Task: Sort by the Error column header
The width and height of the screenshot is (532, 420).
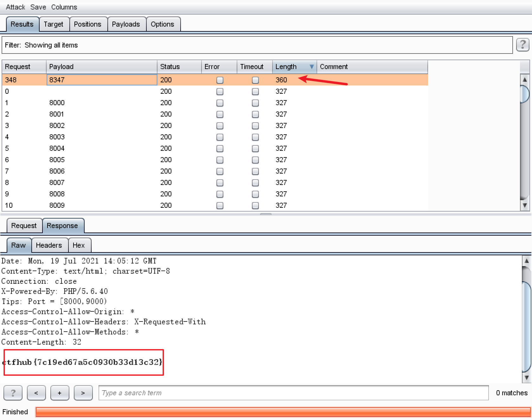Action: pyautogui.click(x=219, y=67)
